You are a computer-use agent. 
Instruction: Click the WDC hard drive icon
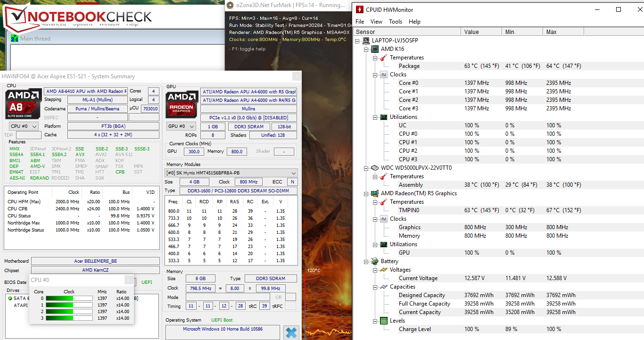tap(375, 168)
